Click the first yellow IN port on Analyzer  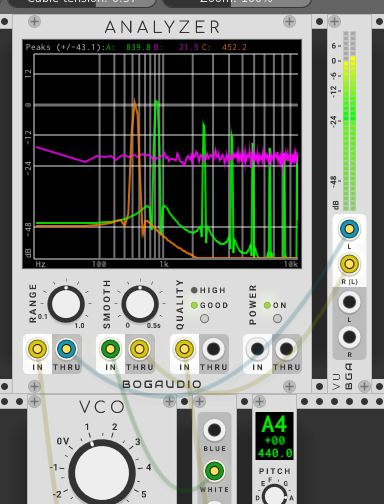point(37,349)
